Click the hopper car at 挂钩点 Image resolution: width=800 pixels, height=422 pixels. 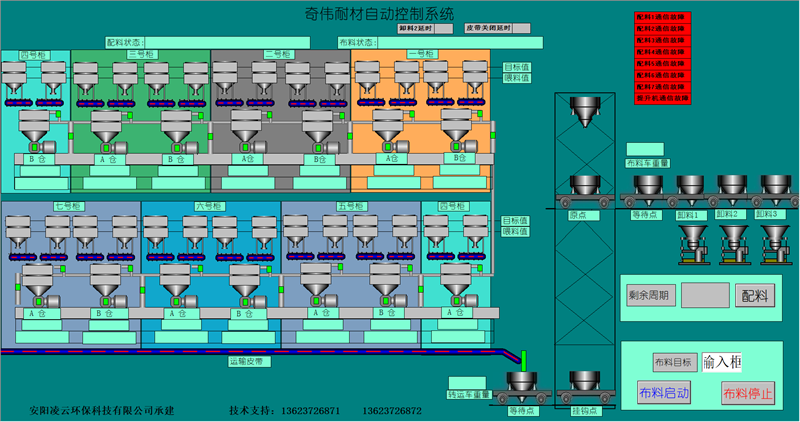pyautogui.click(x=584, y=384)
